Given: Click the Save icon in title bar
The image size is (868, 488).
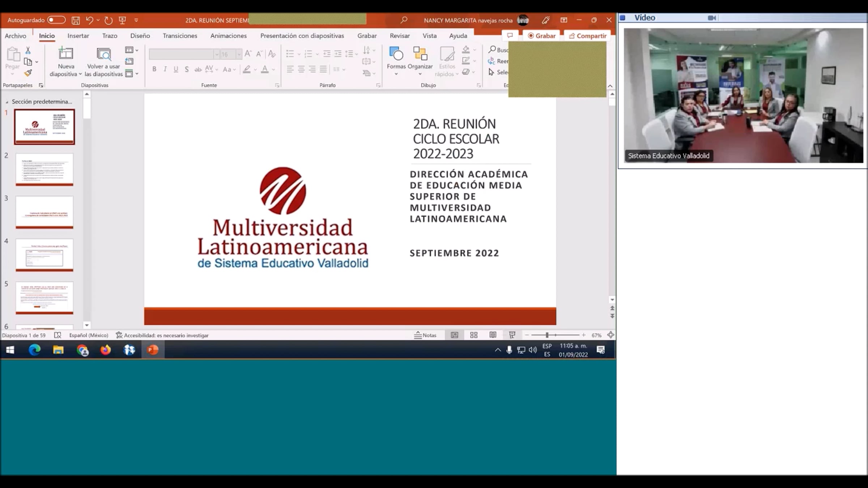Looking at the screenshot, I should coord(75,20).
